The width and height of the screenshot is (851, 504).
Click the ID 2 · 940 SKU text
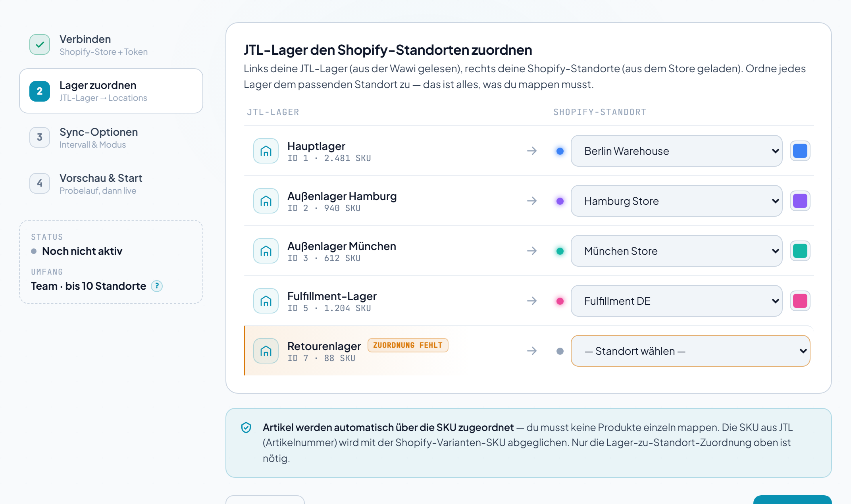click(324, 208)
